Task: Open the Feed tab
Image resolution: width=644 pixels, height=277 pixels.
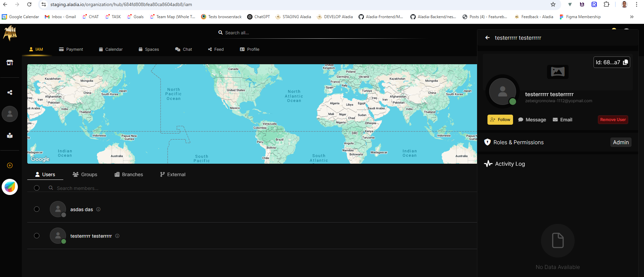Action: pos(216,49)
